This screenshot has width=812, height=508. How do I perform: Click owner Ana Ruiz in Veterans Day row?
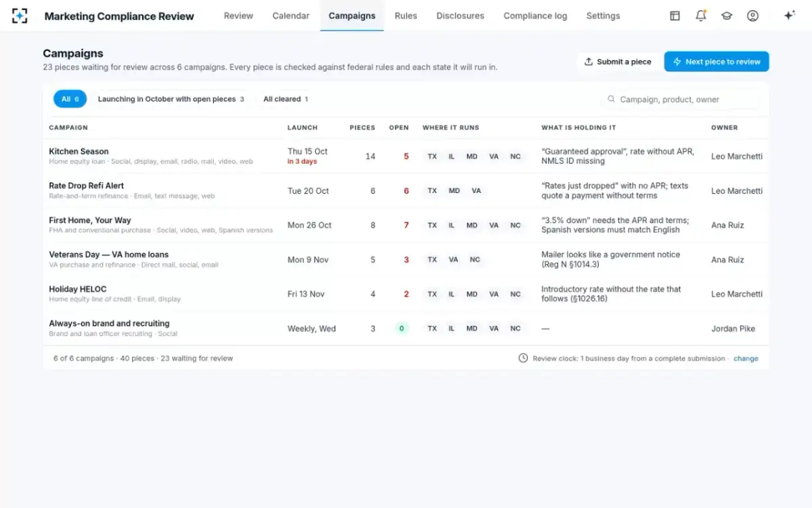tap(727, 259)
